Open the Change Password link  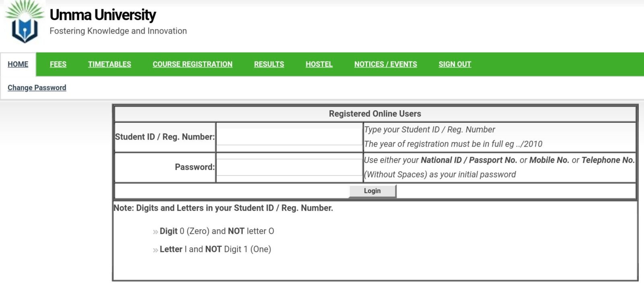[37, 88]
